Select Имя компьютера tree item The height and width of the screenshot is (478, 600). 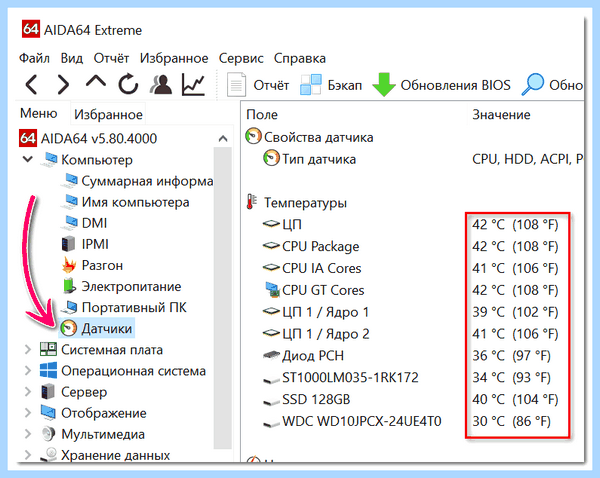135,202
